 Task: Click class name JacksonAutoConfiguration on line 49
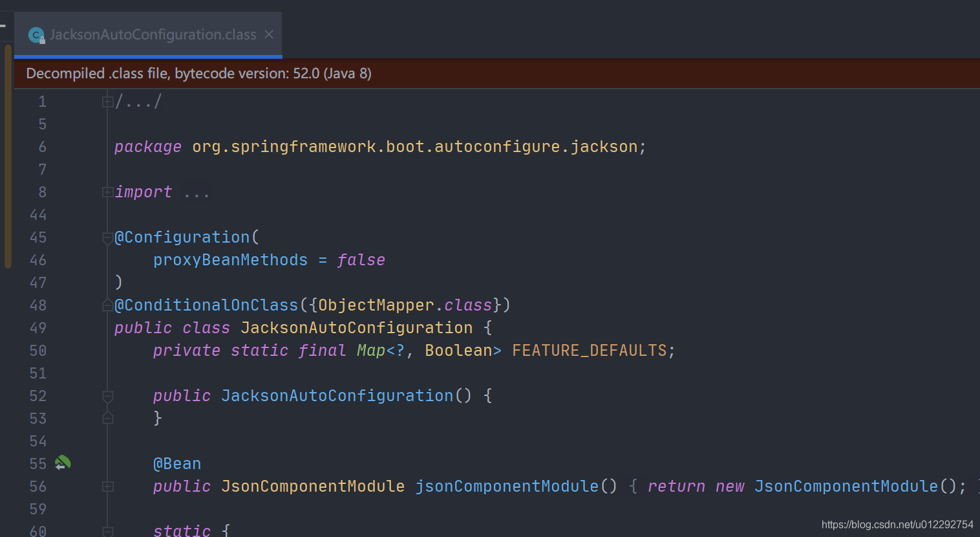coord(357,328)
